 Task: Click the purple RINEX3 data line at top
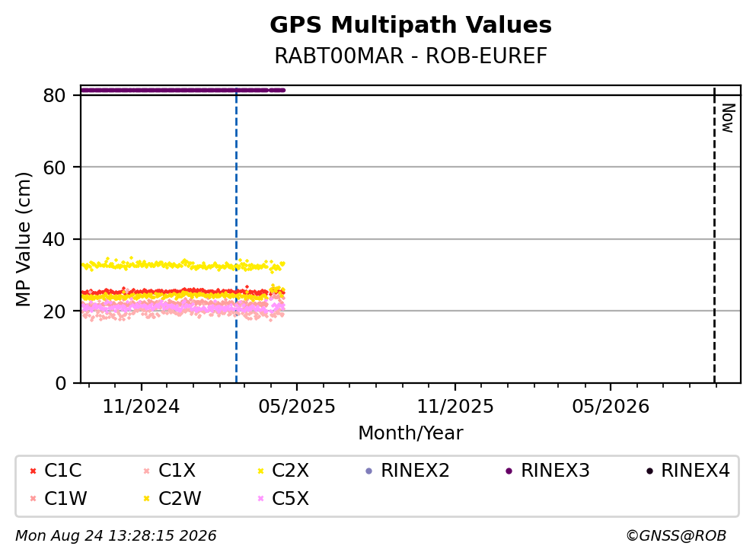183,90
